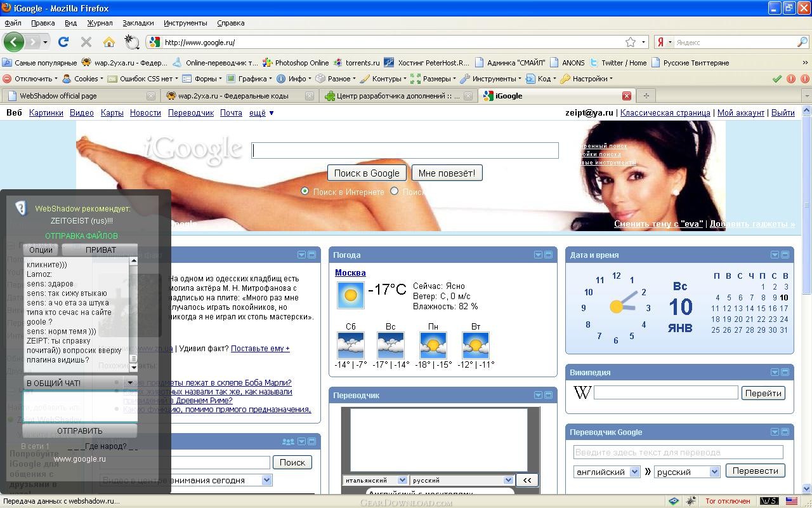Open the Отключить dropdown menu
The image size is (812, 508).
click(30, 79)
